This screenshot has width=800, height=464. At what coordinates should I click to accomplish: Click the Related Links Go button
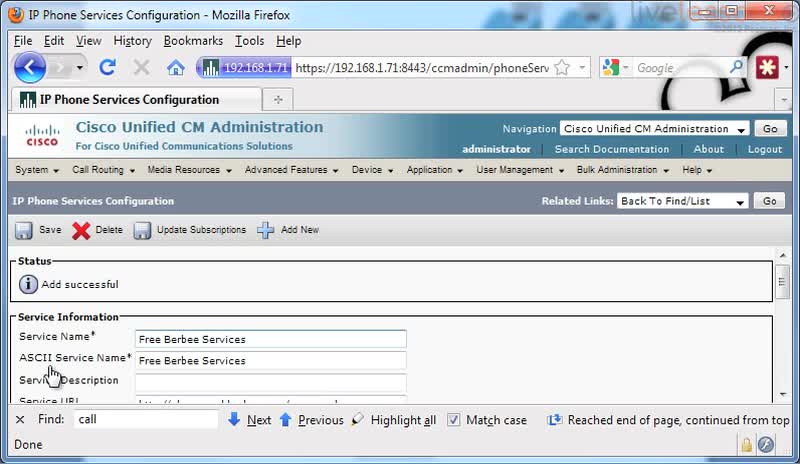[x=769, y=201]
